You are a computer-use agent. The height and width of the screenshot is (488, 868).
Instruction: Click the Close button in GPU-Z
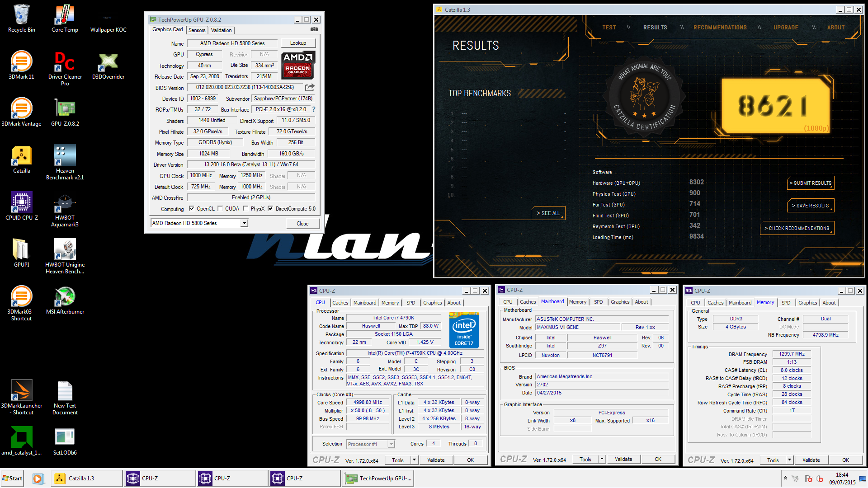click(x=302, y=224)
